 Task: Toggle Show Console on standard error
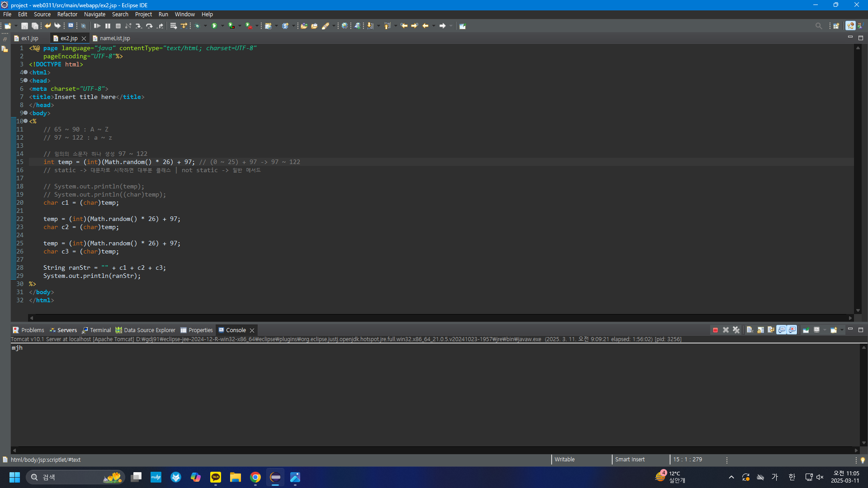point(792,330)
